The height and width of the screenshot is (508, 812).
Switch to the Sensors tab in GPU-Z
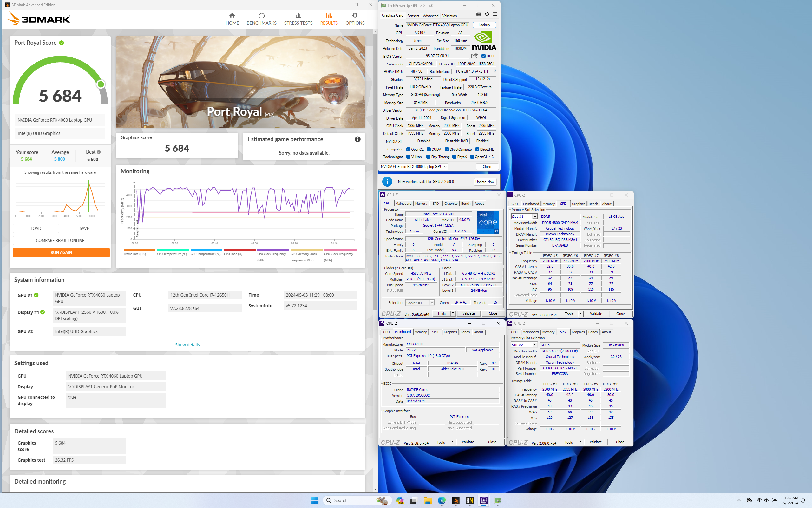(413, 16)
